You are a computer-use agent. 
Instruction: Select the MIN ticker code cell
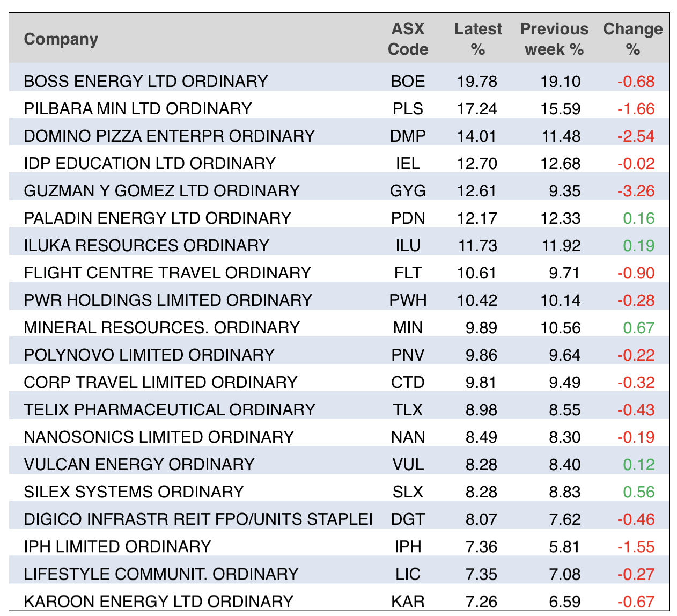point(408,328)
